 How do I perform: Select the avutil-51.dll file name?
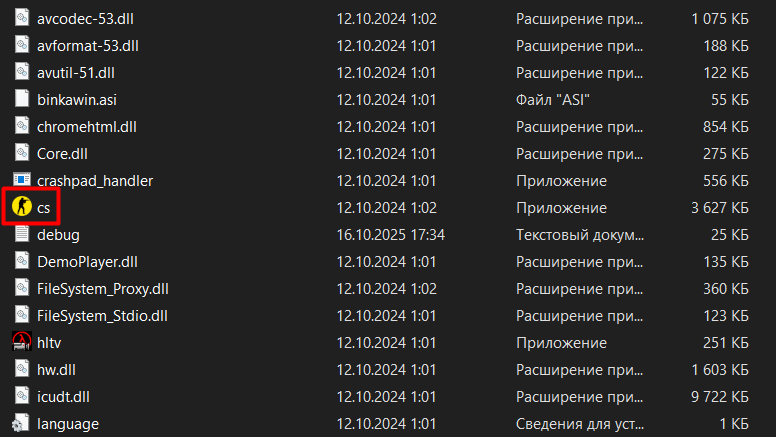click(76, 72)
